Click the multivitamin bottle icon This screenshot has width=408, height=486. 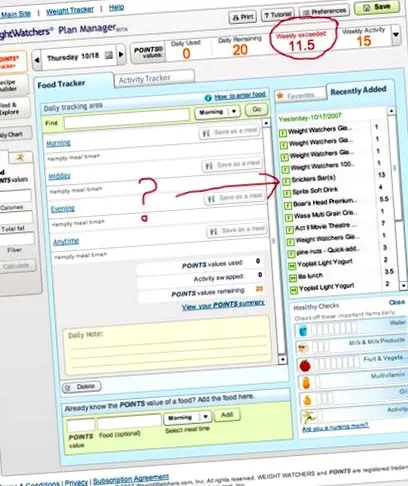click(306, 383)
